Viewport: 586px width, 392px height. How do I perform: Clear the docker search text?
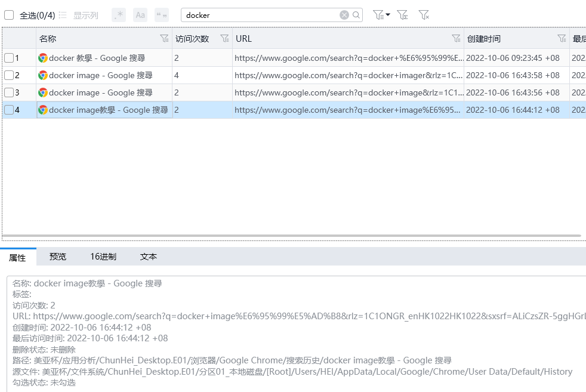(344, 15)
